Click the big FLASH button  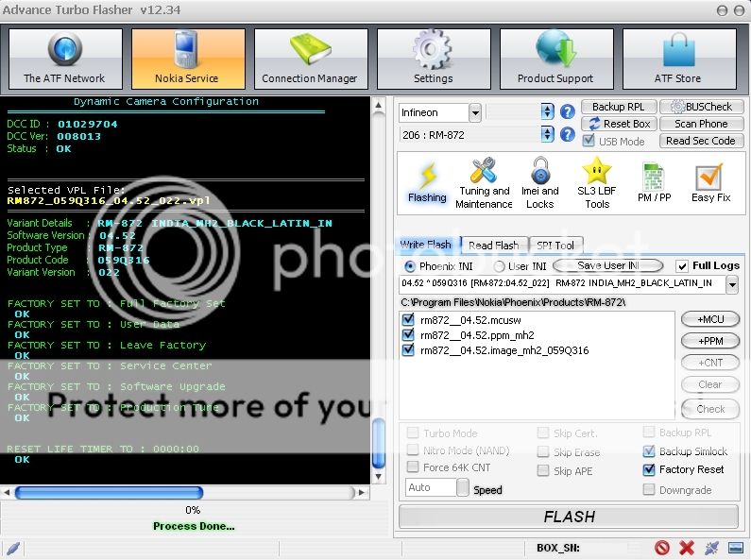pos(569,517)
